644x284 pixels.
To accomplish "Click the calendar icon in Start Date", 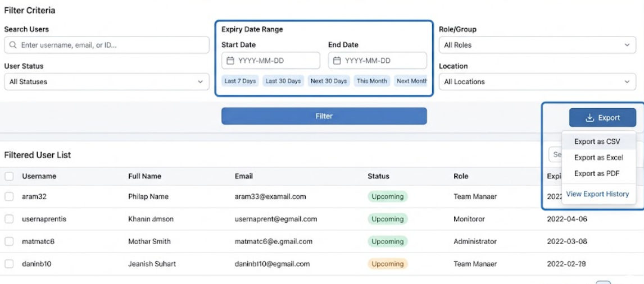I will click(230, 61).
